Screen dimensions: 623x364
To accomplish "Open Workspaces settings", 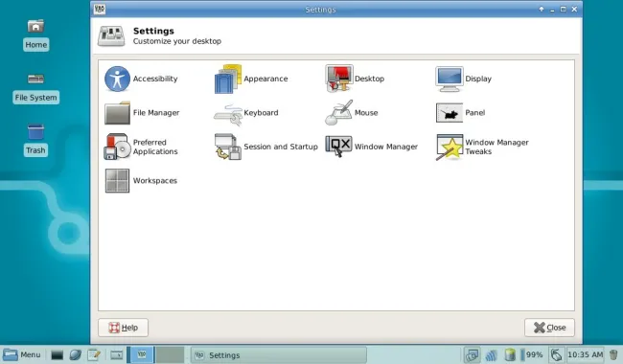I will pos(141,181).
